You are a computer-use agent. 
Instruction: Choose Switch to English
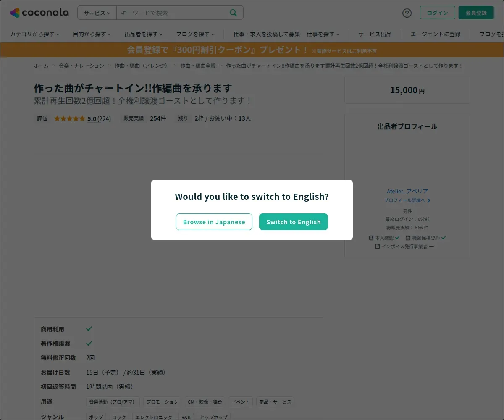(x=294, y=222)
